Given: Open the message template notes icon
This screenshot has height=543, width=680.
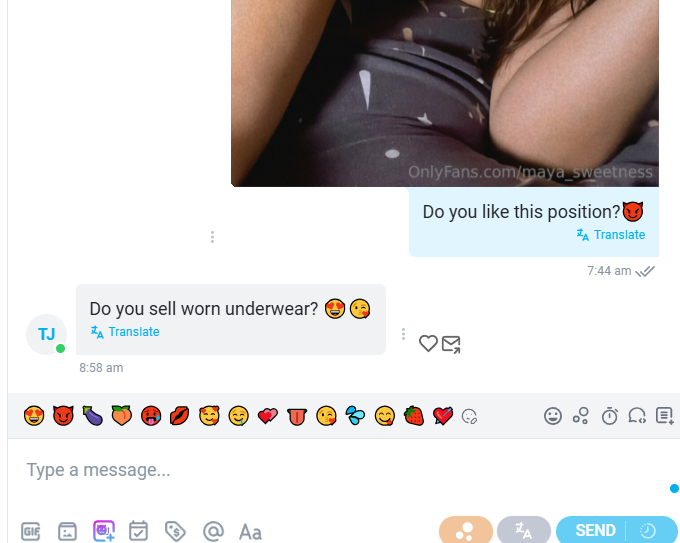Looking at the screenshot, I should [664, 415].
